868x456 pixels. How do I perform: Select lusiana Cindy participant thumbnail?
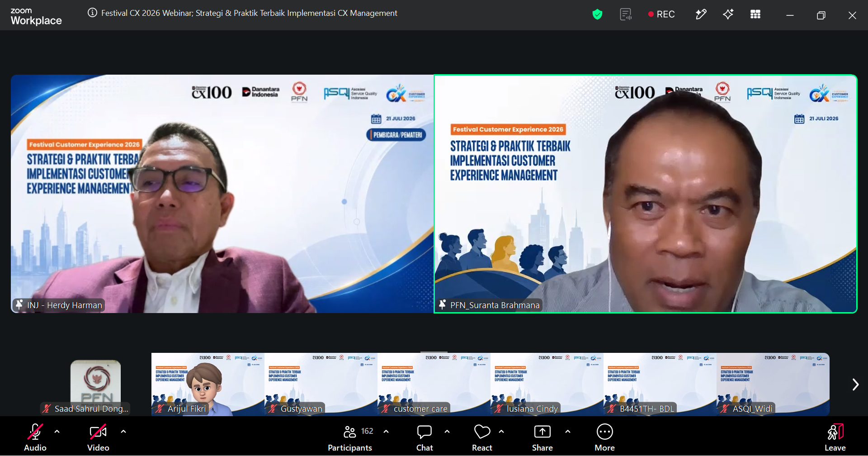[547, 385]
